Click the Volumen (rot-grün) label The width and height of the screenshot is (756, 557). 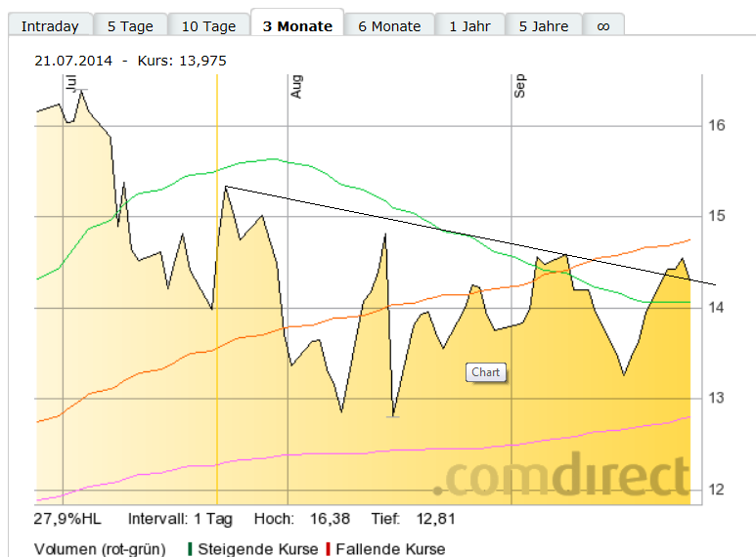(100, 549)
